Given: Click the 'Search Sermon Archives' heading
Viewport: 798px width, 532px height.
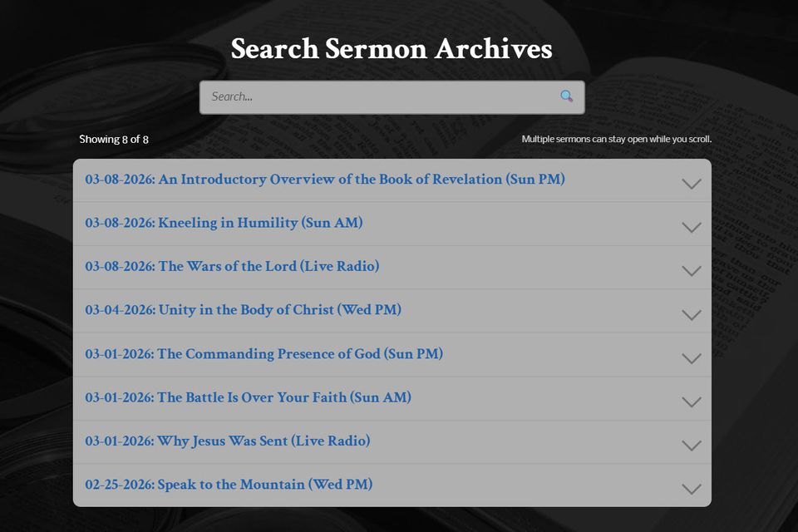Looking at the screenshot, I should [392, 49].
